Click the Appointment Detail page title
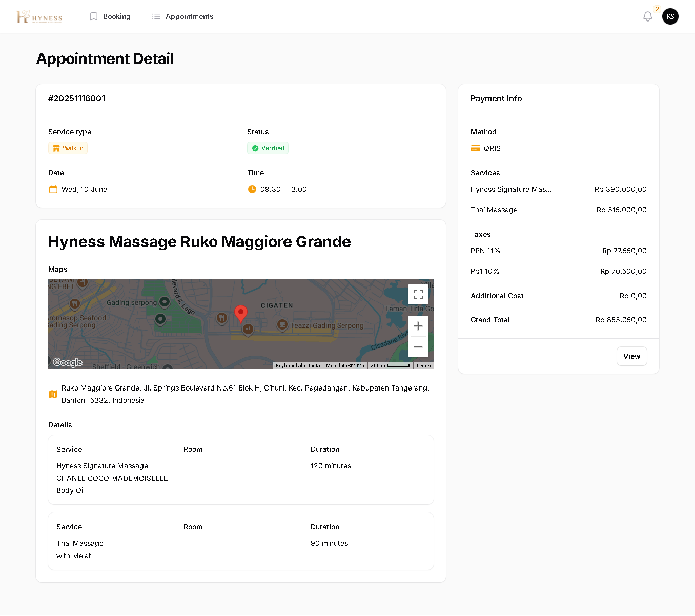This screenshot has width=695, height=616. (105, 59)
